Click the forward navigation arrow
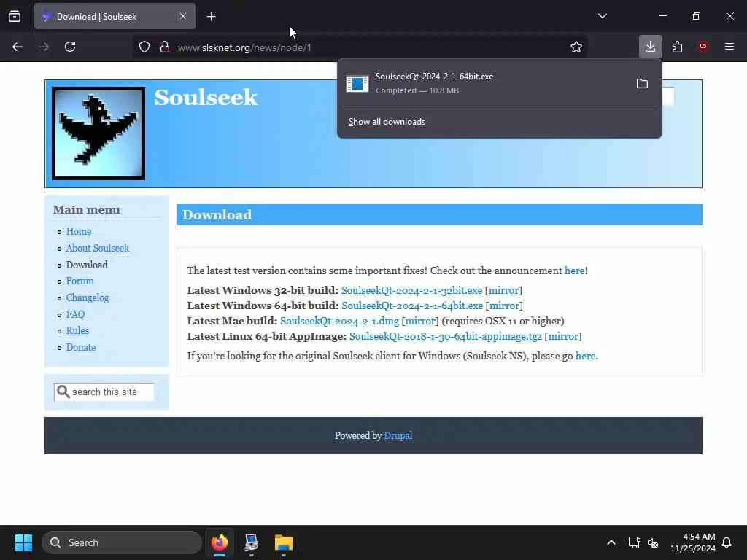747x560 pixels. click(x=44, y=47)
